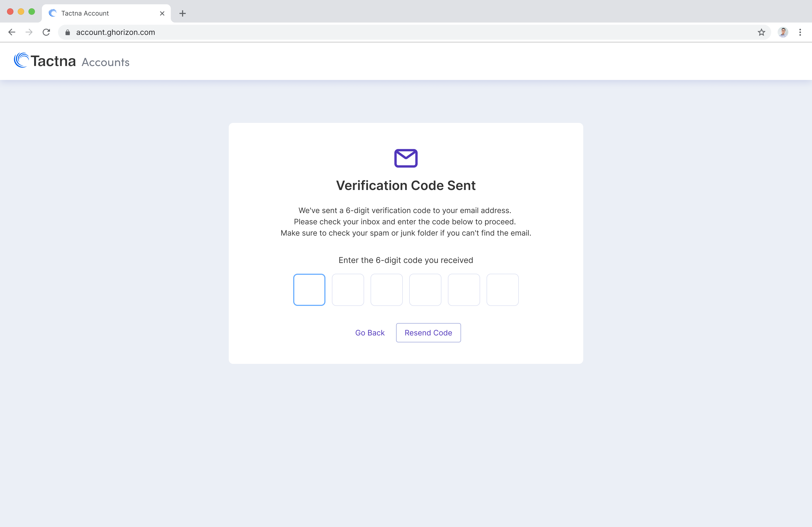Screen dimensions: 812x527
Task: Click the third verification code box
Action: pos(387,290)
